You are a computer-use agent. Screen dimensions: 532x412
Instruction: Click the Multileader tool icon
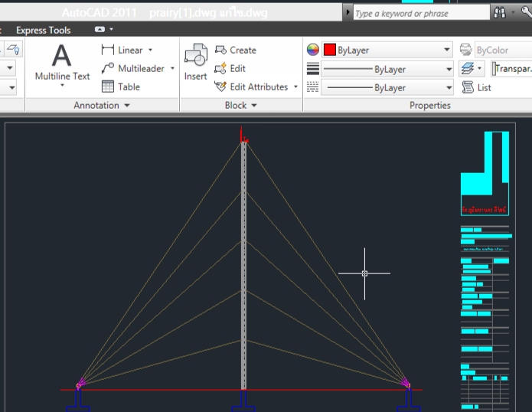[108, 68]
